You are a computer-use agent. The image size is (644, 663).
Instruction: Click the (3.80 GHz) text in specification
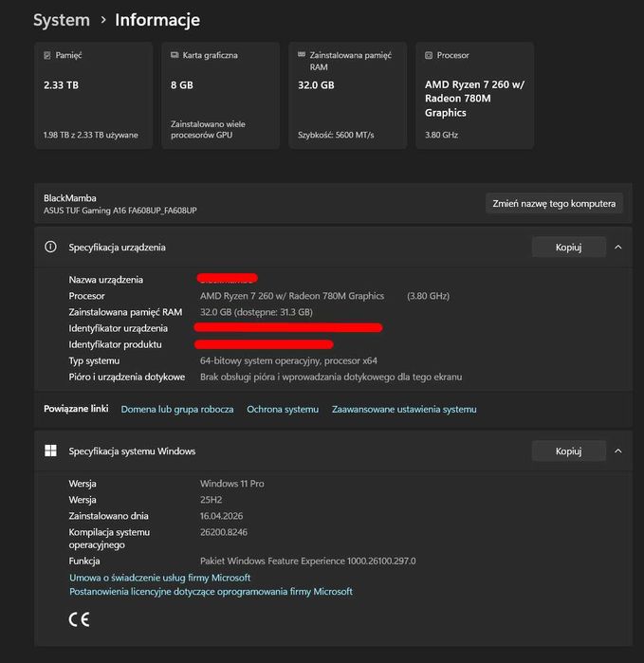428,296
